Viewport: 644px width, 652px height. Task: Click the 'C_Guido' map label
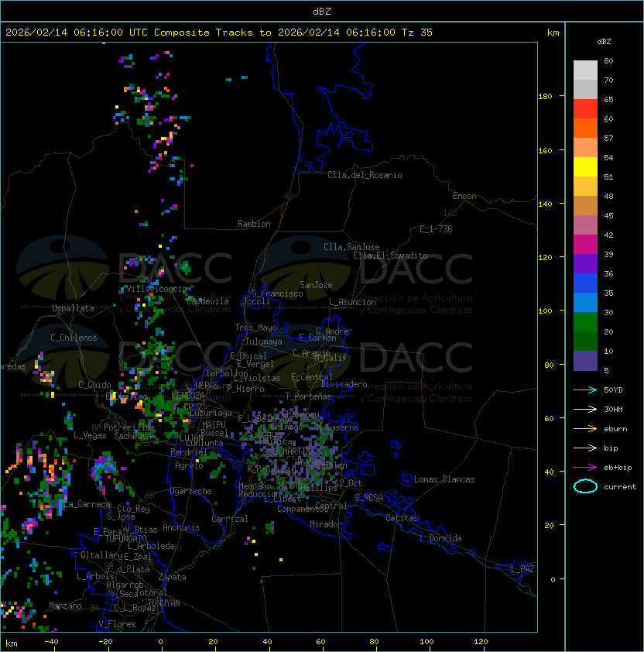pyautogui.click(x=94, y=385)
